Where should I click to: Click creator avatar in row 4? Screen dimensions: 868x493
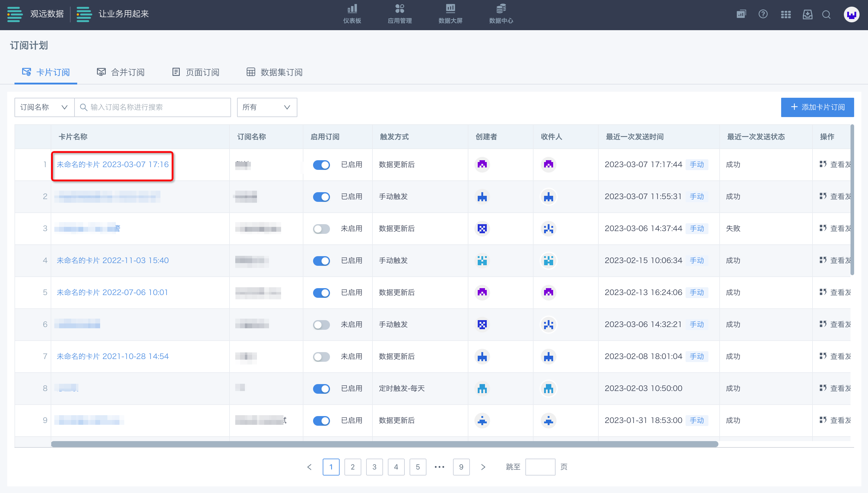482,260
